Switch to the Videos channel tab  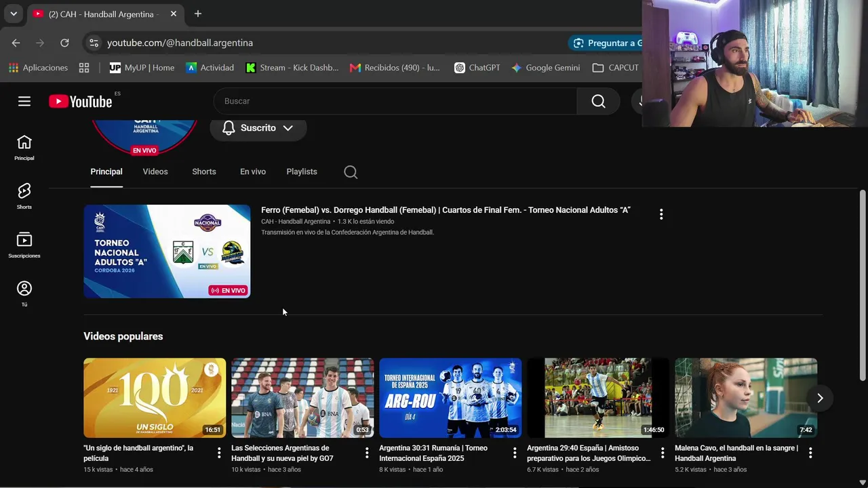point(155,171)
